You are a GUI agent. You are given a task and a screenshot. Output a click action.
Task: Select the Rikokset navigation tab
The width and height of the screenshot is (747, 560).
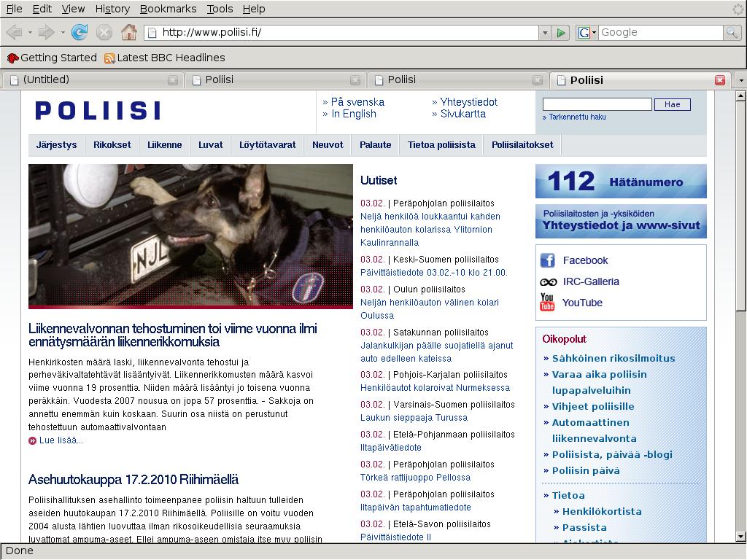[112, 145]
